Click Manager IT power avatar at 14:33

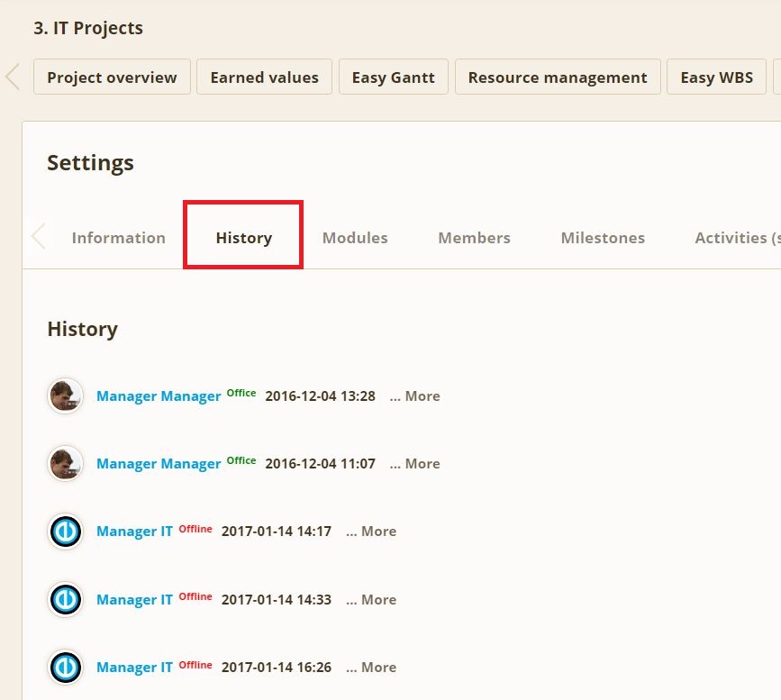click(x=65, y=599)
